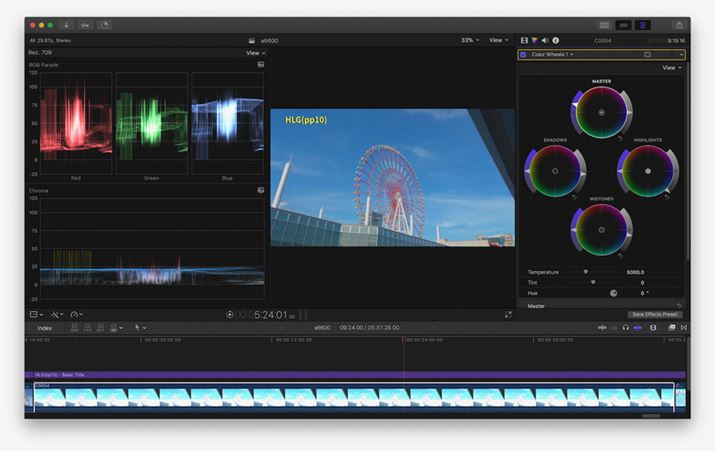Toggle the browser panel visibility button

(x=604, y=25)
